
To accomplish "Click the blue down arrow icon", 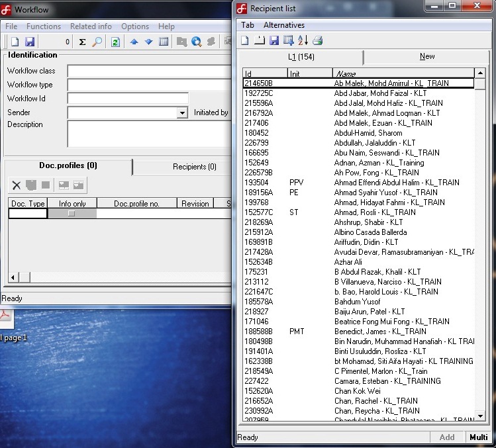I will (148, 42).
